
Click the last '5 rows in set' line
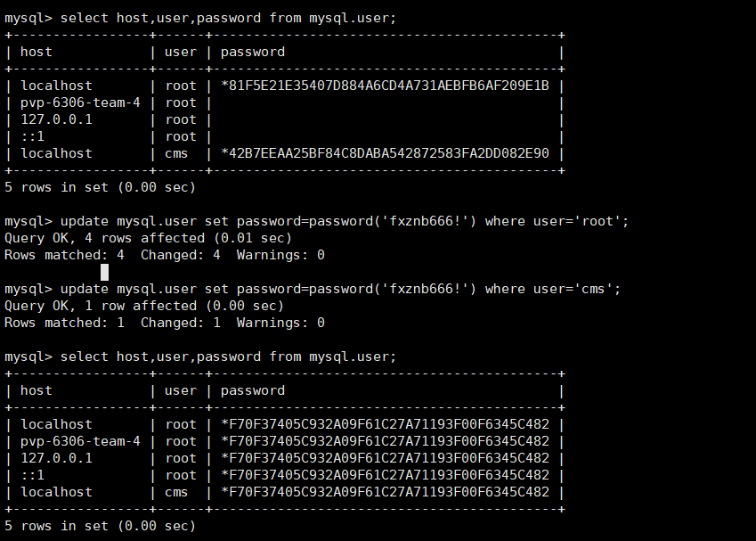coord(100,526)
